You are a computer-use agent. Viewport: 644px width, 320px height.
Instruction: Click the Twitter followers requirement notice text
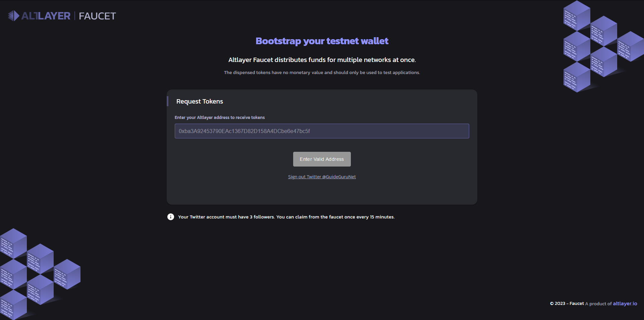point(286,217)
